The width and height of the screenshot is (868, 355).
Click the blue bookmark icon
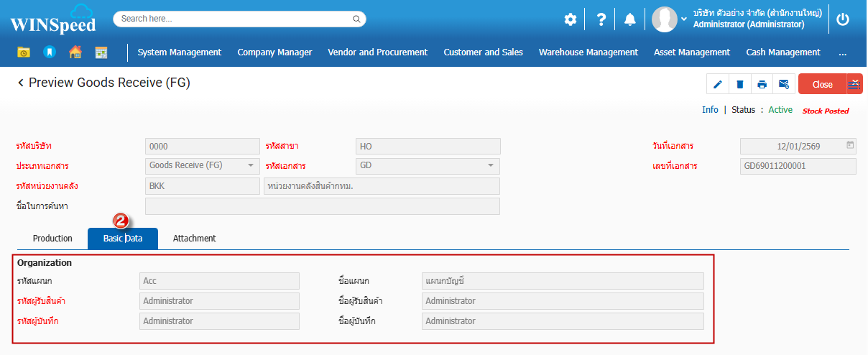point(49,52)
